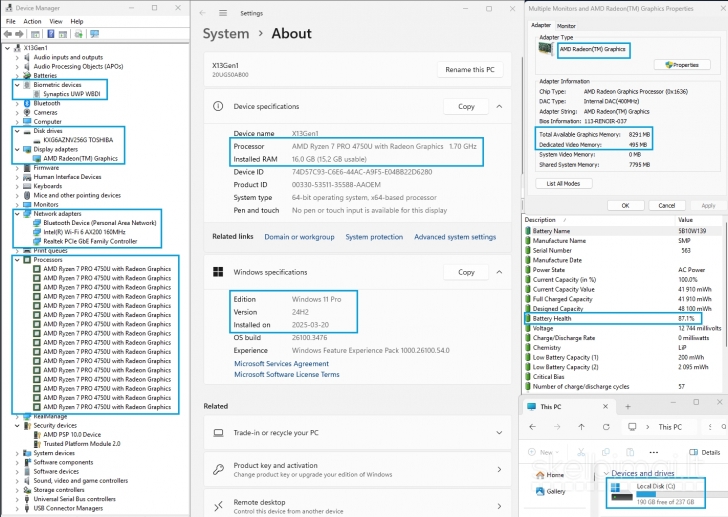Collapse Devices and drives group in File Explorer

click(606, 473)
